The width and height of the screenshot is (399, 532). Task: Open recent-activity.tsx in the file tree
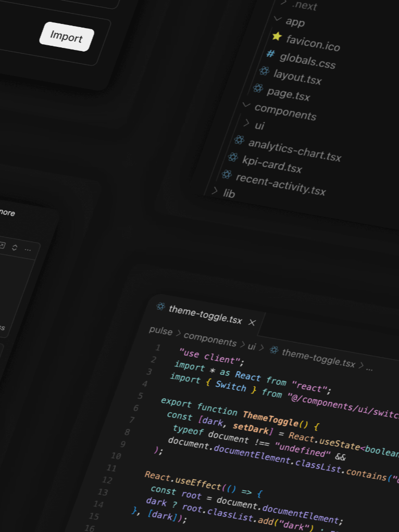click(280, 185)
